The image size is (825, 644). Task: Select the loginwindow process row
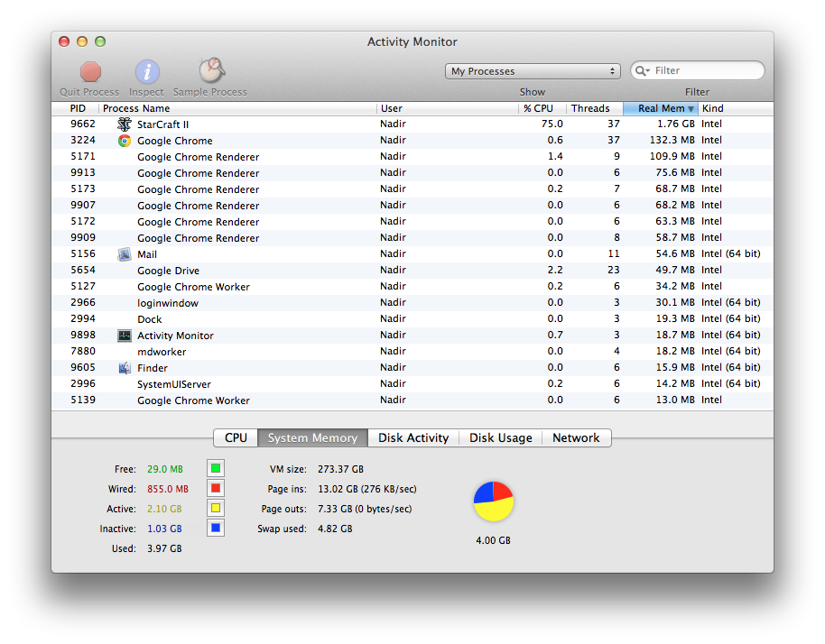[x=412, y=303]
